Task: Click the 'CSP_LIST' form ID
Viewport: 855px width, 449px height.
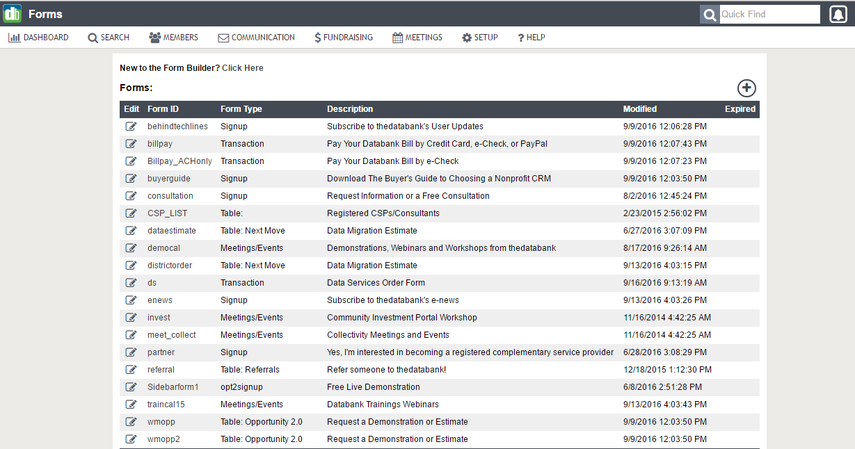Action: (167, 213)
